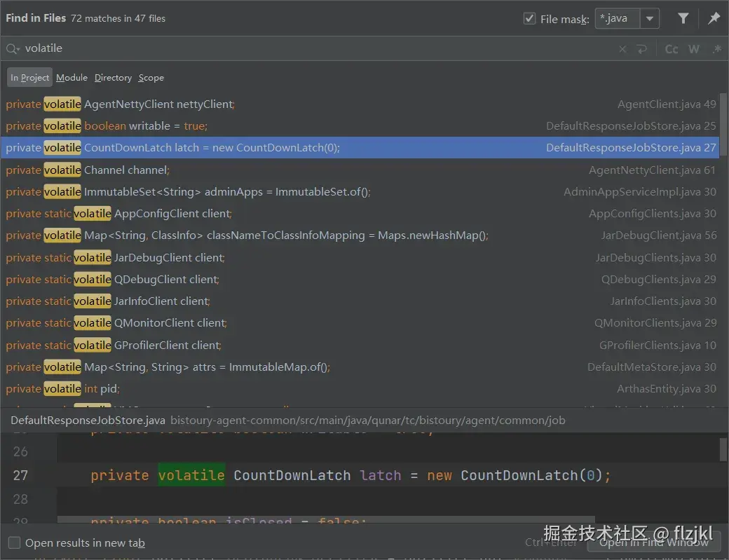
Task: Select classNameToClassInfoMapping result row
Action: click(360, 235)
